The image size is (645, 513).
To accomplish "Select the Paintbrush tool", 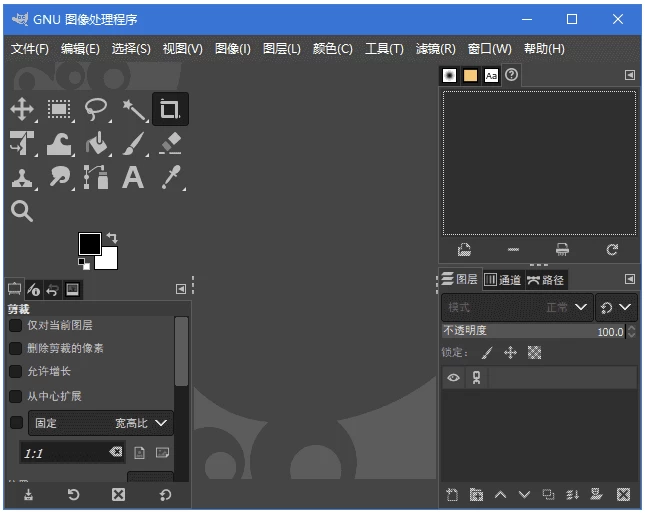I will [x=133, y=144].
